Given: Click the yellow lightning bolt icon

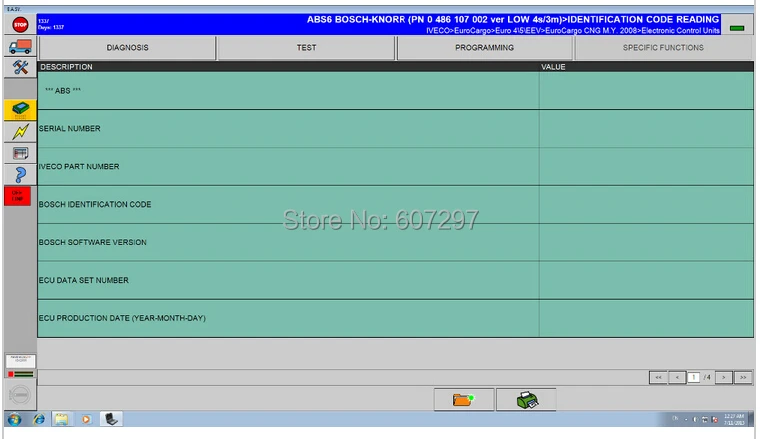Looking at the screenshot, I should [x=20, y=132].
